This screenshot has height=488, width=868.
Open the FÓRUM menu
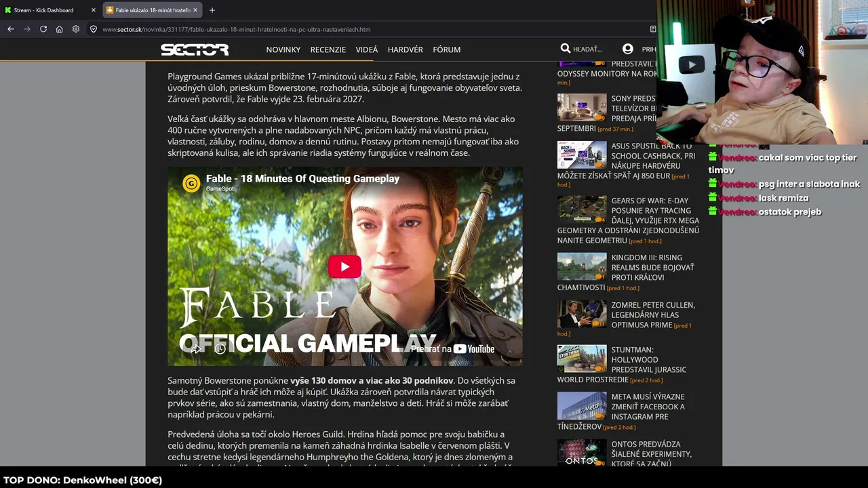447,49
